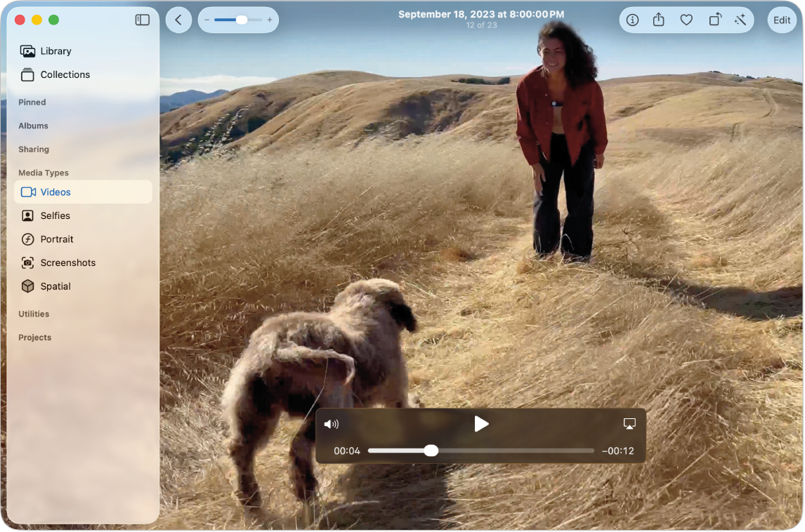Click the Edit button
The height and width of the screenshot is (532, 805).
(x=782, y=20)
